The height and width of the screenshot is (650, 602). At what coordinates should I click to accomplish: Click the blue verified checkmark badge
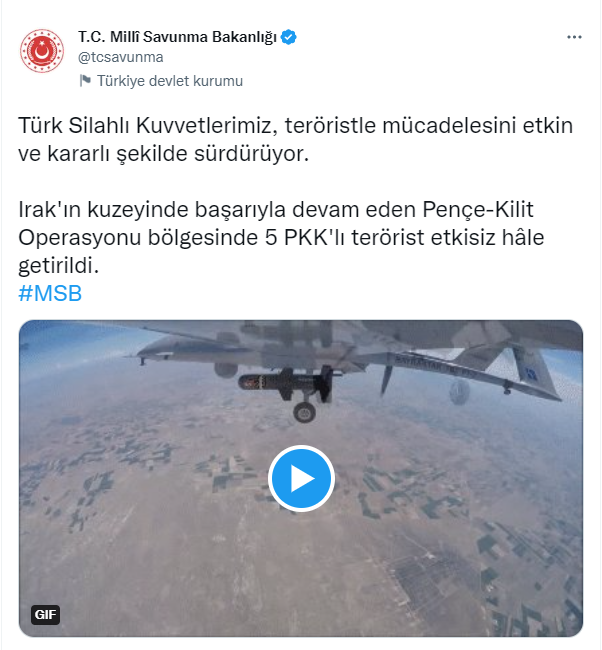(289, 37)
